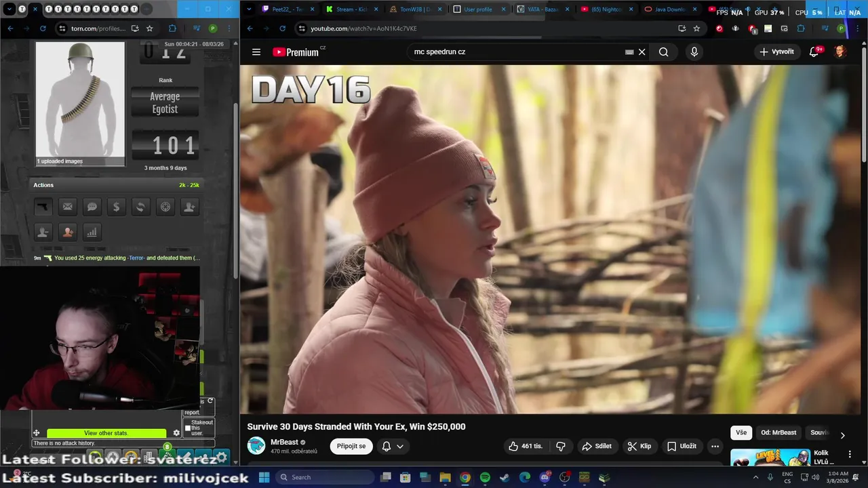The image size is (868, 488).
Task: Click the Uložit save button
Action: tap(682, 446)
